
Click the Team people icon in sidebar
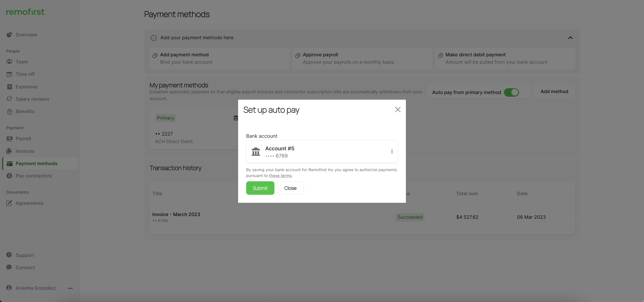[9, 61]
